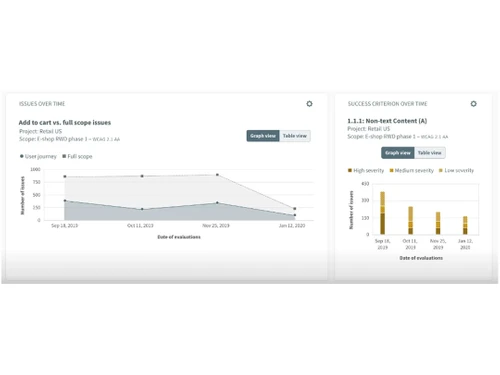Click the Full scope data point for Nov 25, 2019
The image size is (500, 375).
click(217, 175)
